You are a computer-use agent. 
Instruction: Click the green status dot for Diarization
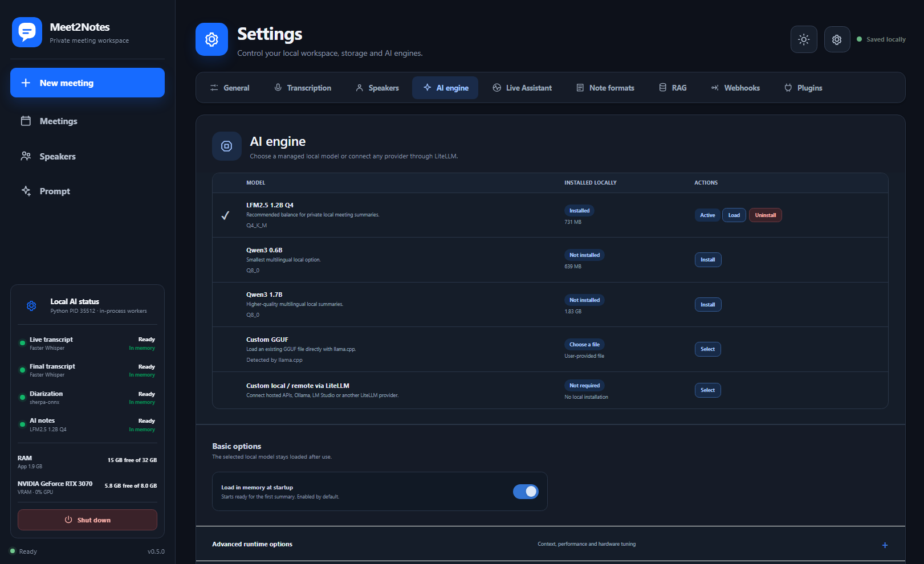coord(22,398)
